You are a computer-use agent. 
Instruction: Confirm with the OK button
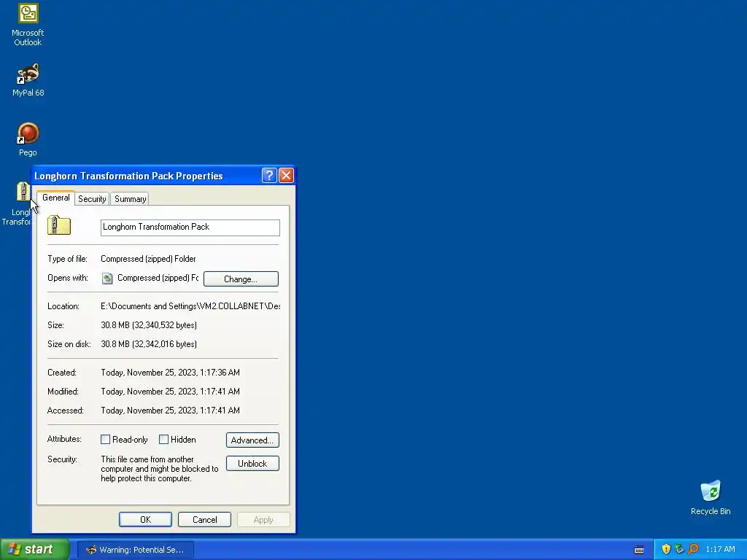coord(145,519)
